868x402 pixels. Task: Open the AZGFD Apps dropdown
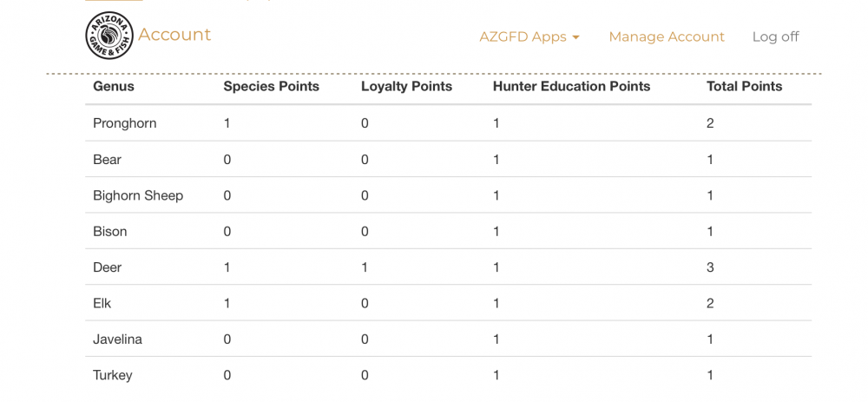pyautogui.click(x=529, y=36)
